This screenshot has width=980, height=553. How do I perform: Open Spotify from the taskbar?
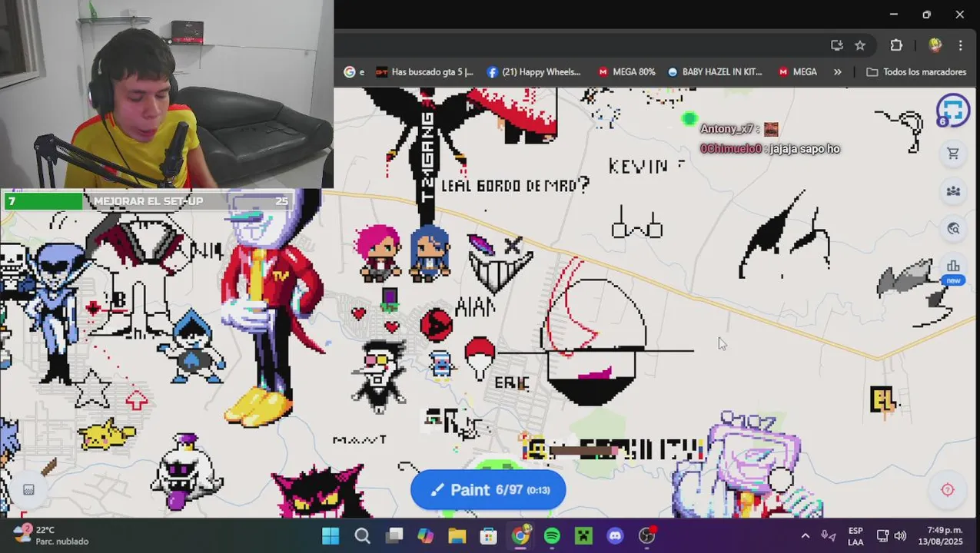(552, 536)
